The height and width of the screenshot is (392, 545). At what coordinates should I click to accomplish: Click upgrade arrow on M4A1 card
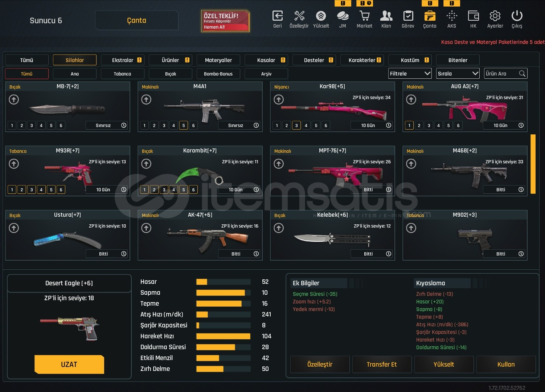[146, 99]
